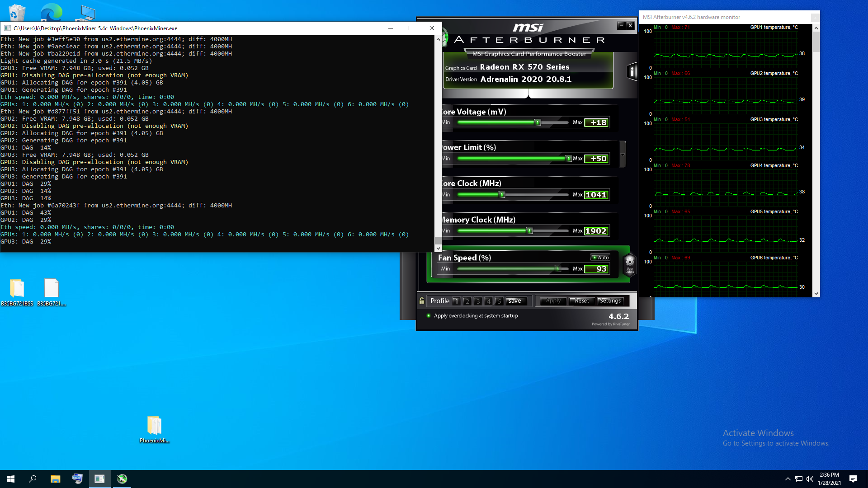Select Afterburner profile slot 2
Viewport: 868px width, 488px height.
[467, 301]
